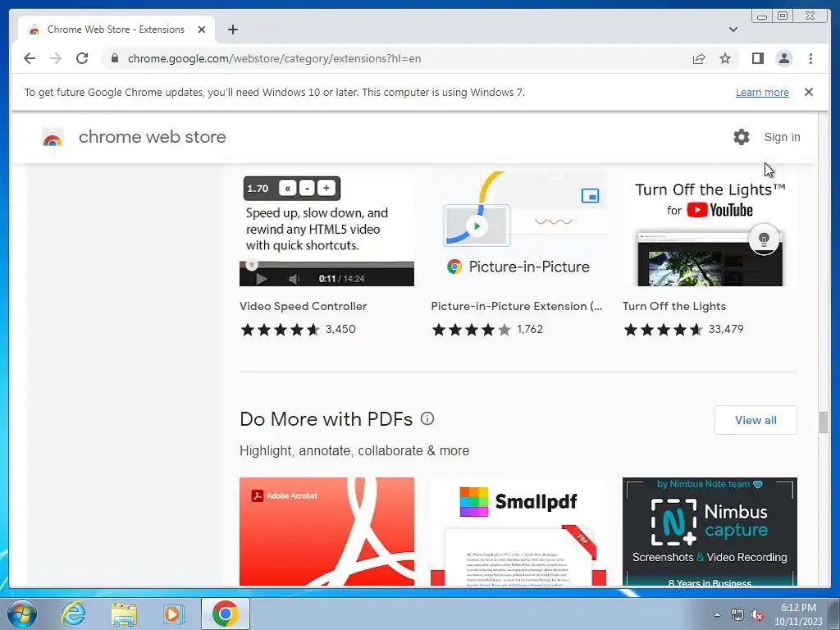The width and height of the screenshot is (840, 630).
Task: Click the info icon beside Do More with PDFs
Action: pyautogui.click(x=427, y=418)
